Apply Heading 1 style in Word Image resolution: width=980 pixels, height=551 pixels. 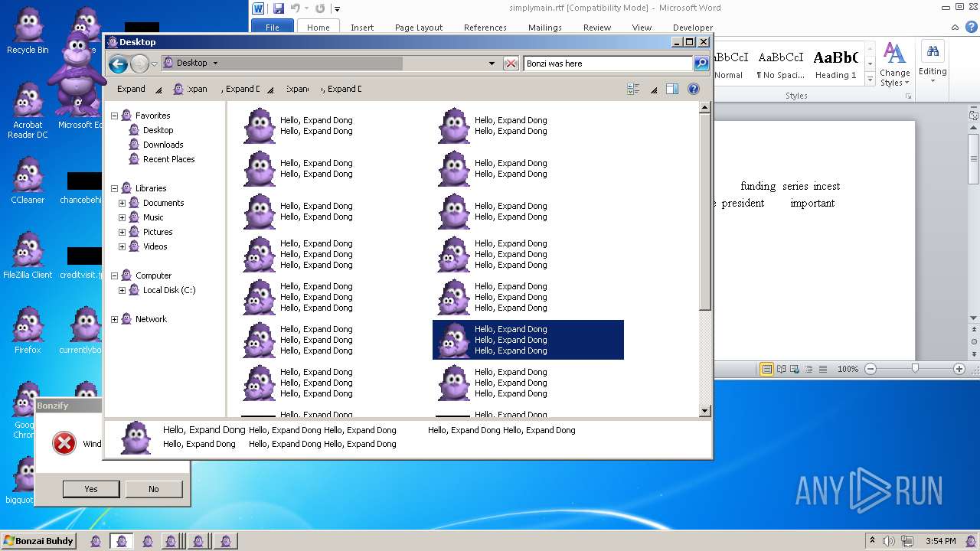[836, 64]
